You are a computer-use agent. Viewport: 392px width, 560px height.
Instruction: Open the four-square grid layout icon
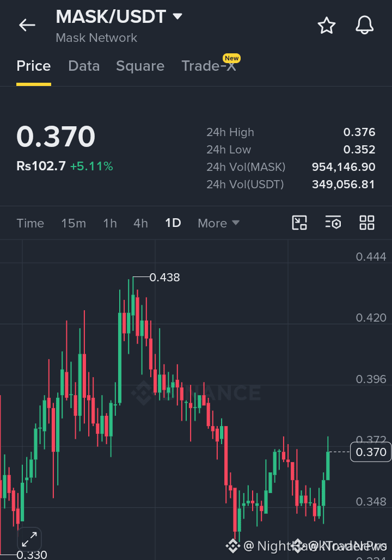[x=367, y=223]
